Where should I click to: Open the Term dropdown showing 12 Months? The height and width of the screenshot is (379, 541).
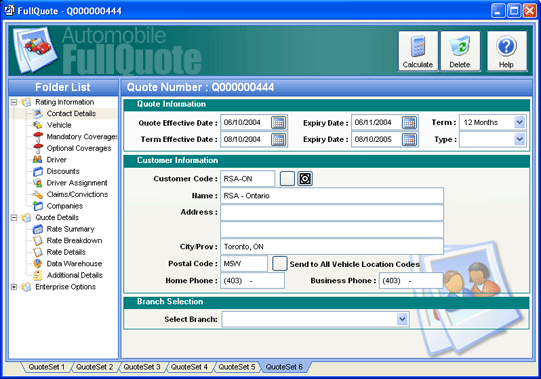519,123
